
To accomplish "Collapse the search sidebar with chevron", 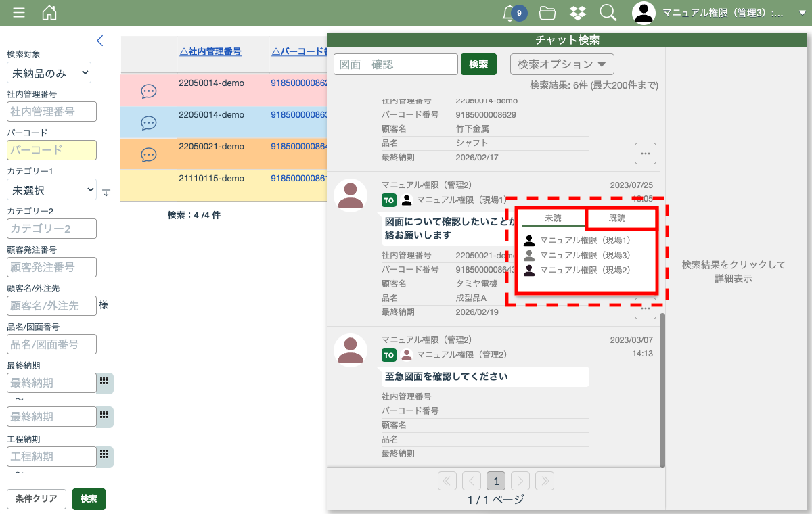I will click(x=100, y=41).
